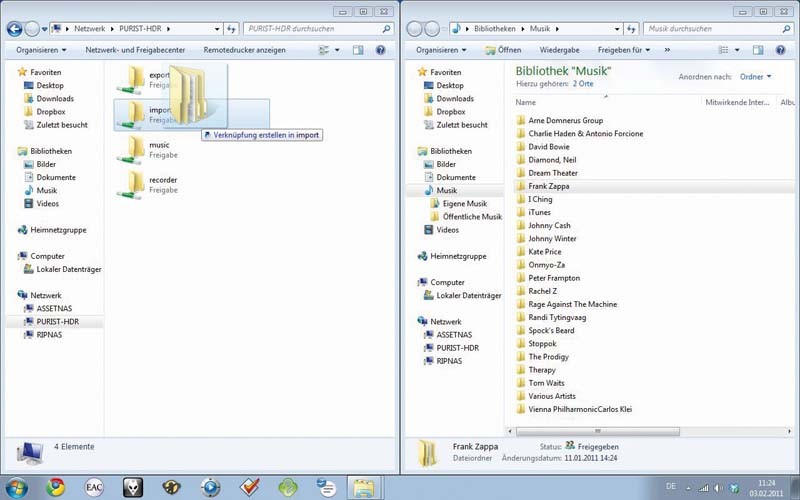Show more toolbar commands chevron in Musik window
This screenshot has width=800, height=500.
pos(667,50)
